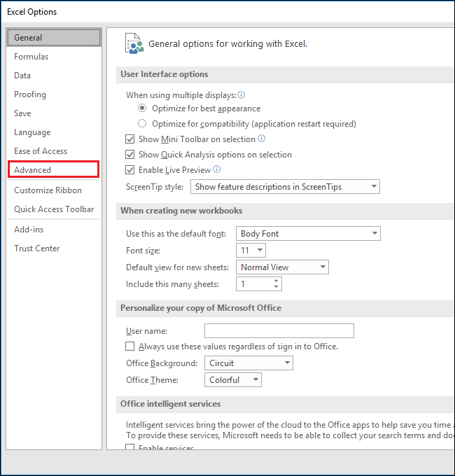Viewport: 455px width, 476px height.
Task: Click the User name text field
Action: pyautogui.click(x=279, y=330)
